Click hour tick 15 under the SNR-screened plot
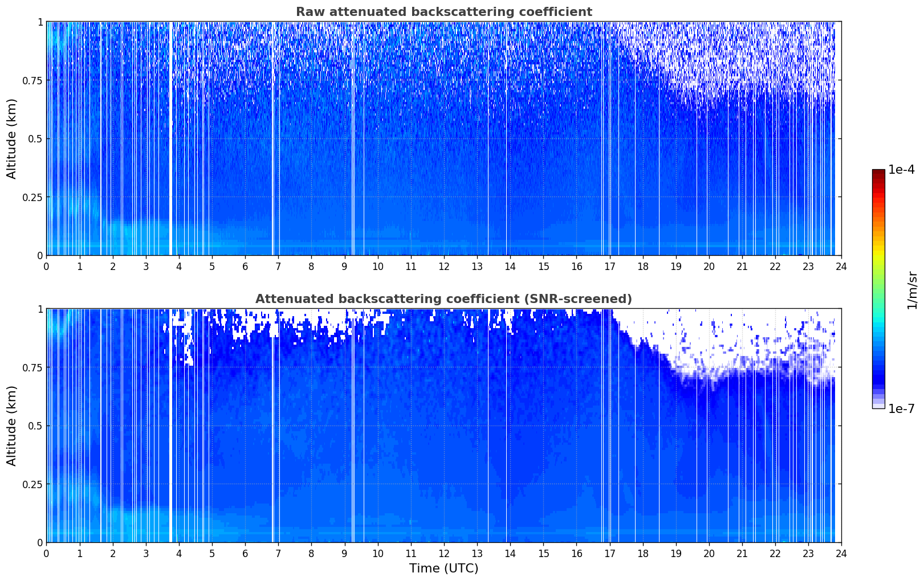The image size is (924, 581). tap(543, 553)
